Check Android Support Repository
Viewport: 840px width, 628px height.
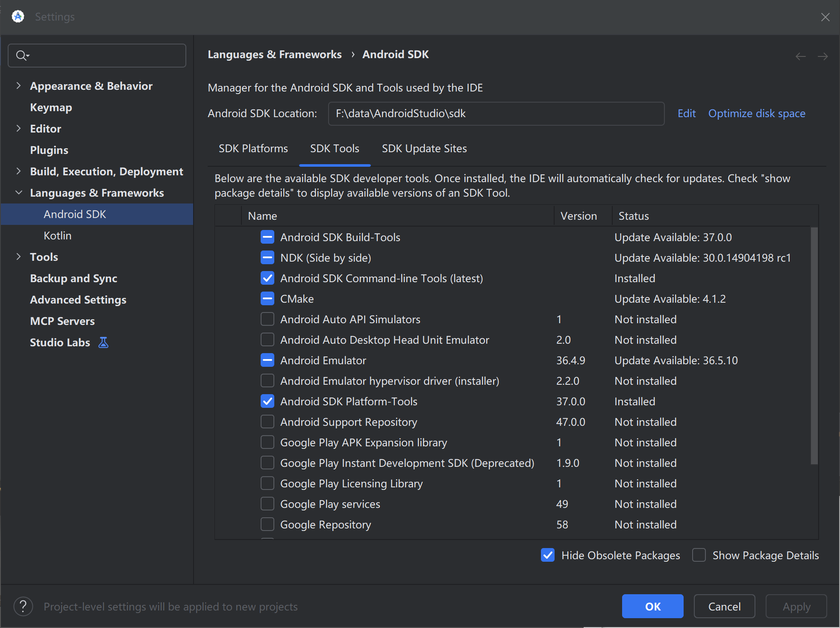point(267,422)
